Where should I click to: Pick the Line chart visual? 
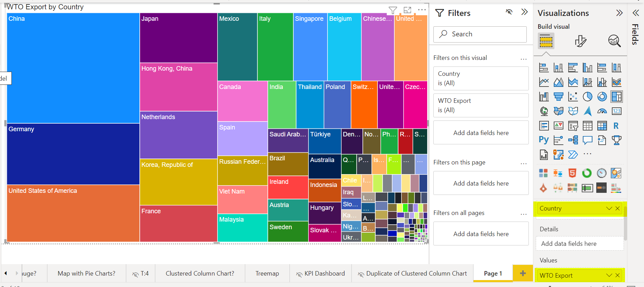click(544, 82)
